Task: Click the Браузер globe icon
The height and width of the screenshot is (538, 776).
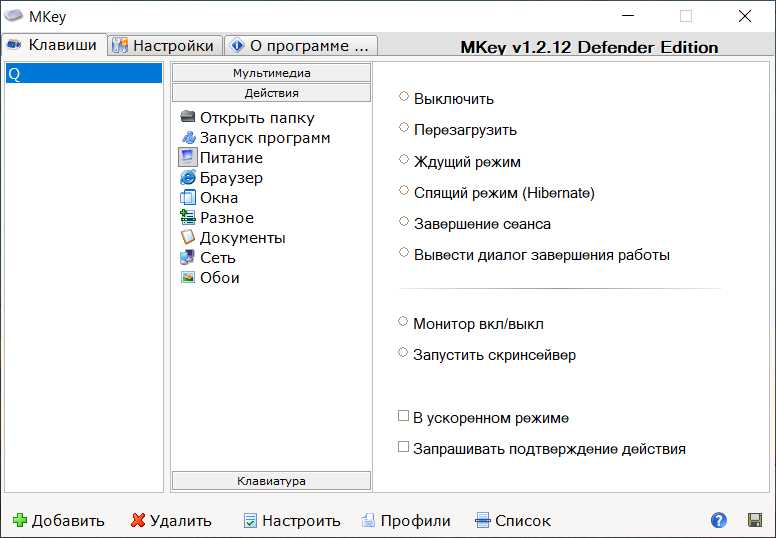Action: [x=188, y=177]
